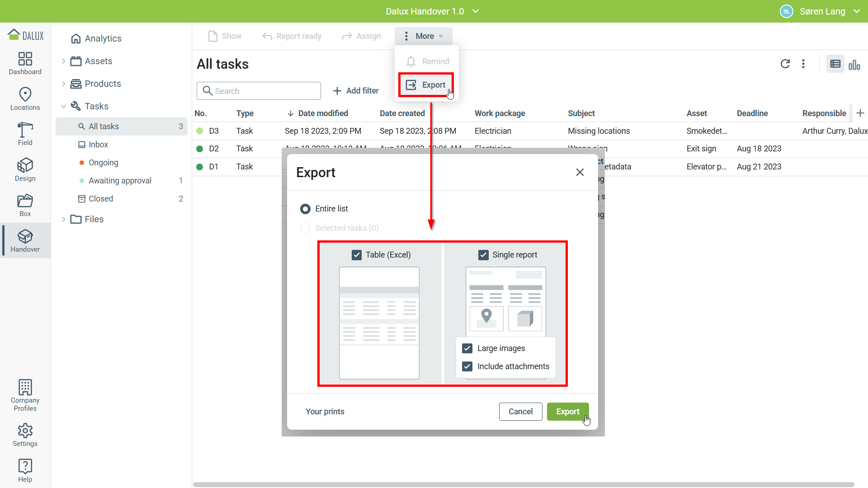Image resolution: width=868 pixels, height=488 pixels.
Task: Click the Show toolbar button
Action: pos(225,36)
